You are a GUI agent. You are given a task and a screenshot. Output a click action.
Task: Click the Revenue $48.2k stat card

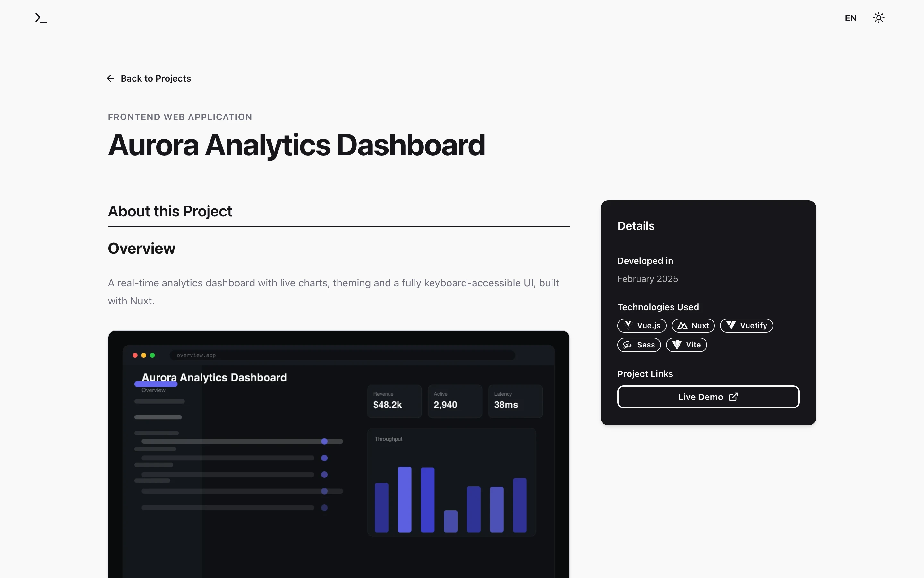pos(394,401)
